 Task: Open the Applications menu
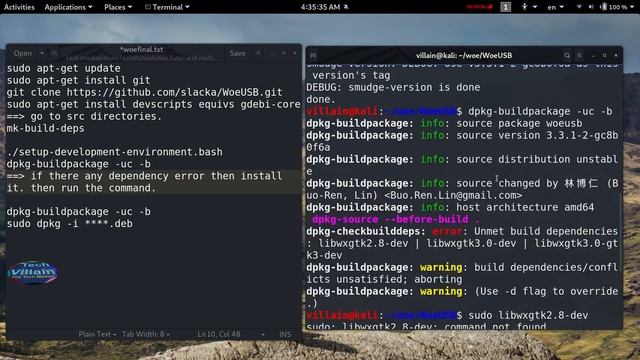point(68,7)
